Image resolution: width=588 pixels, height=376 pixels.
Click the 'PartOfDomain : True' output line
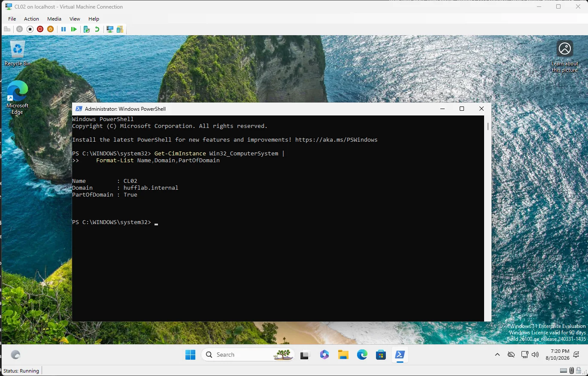[x=105, y=195]
